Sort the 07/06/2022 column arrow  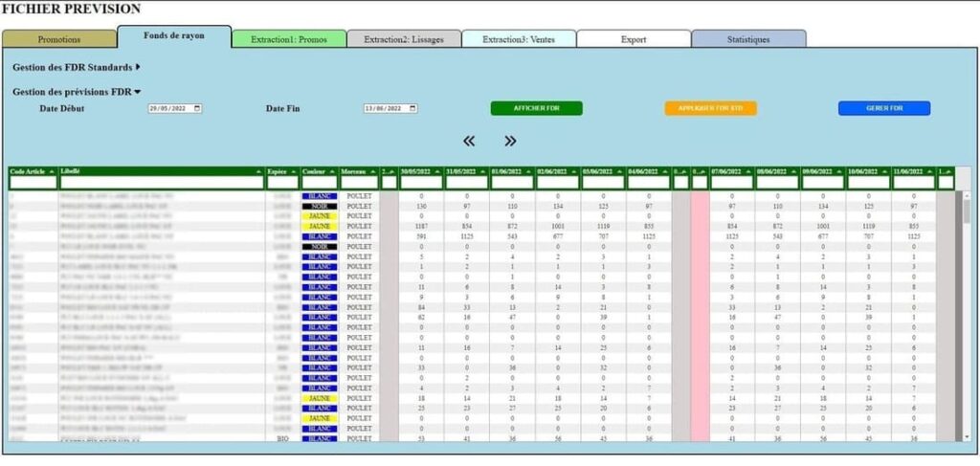click(747, 171)
